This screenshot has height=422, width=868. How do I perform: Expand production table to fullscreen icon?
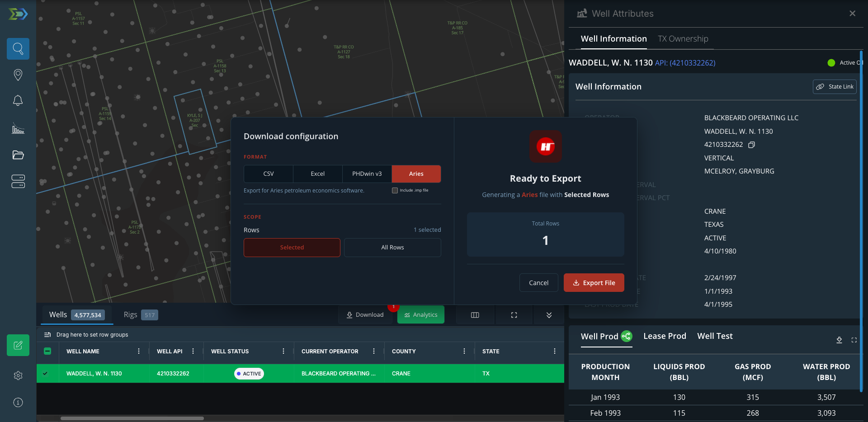point(854,340)
